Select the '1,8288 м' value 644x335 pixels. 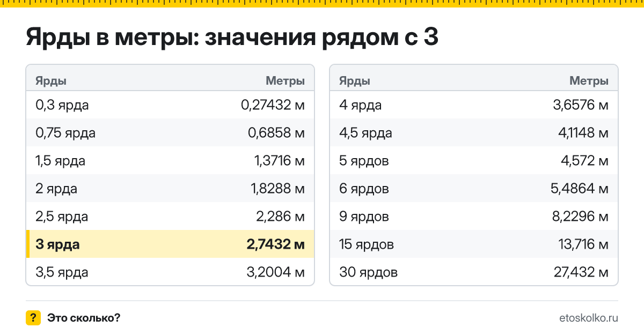click(278, 189)
